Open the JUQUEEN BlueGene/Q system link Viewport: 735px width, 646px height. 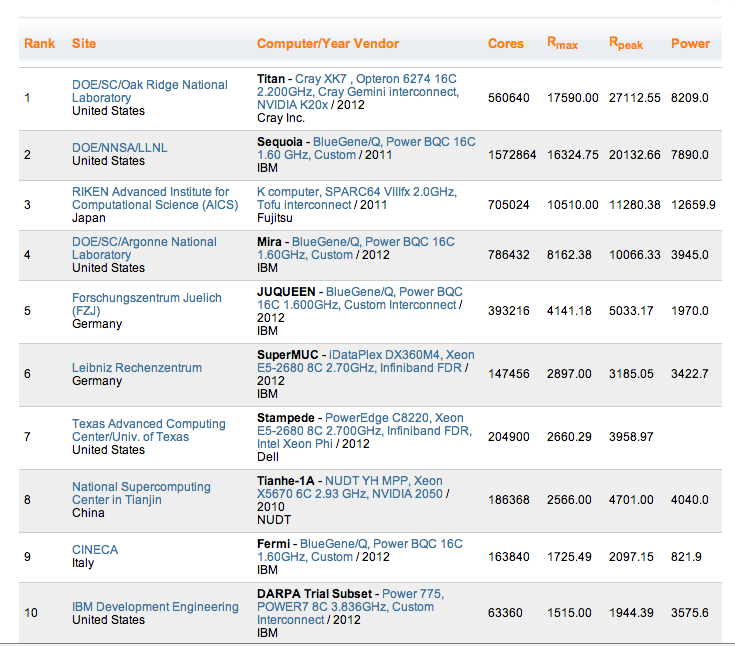point(360,298)
